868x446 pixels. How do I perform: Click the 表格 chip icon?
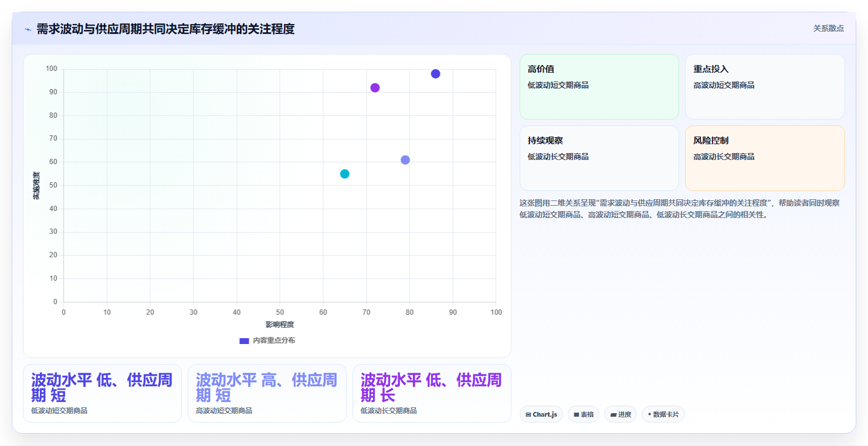(x=577, y=414)
